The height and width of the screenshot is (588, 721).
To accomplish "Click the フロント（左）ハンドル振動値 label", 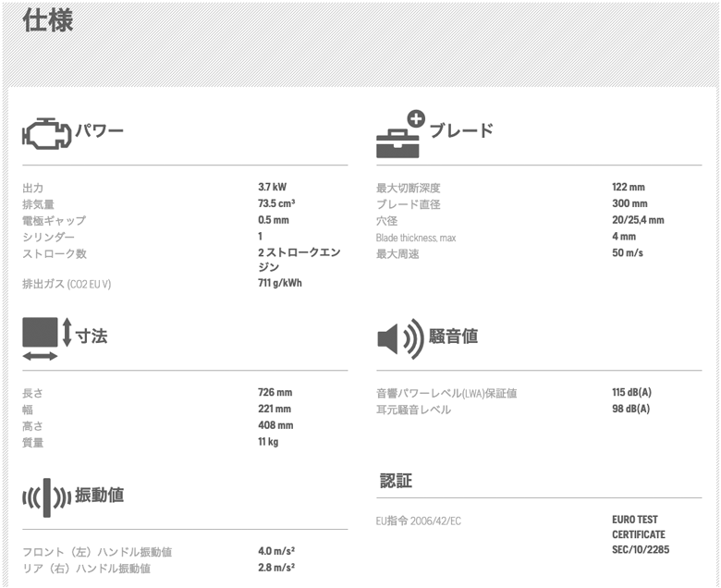I will click(97, 552).
